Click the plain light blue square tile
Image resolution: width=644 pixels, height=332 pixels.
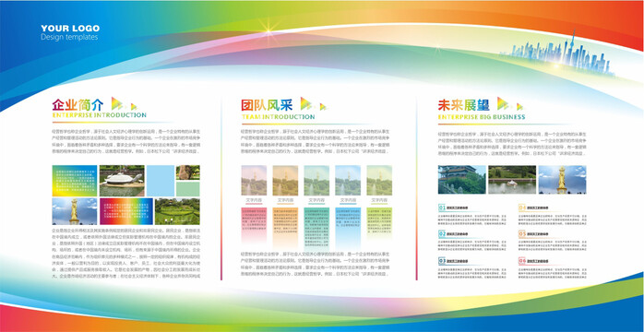[x=161, y=181]
